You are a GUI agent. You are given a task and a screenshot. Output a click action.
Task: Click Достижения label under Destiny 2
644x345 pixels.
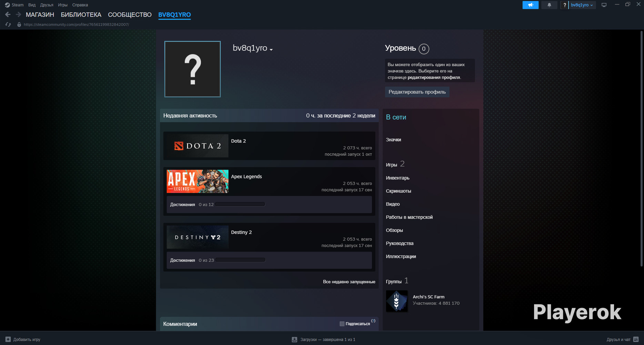[182, 260]
